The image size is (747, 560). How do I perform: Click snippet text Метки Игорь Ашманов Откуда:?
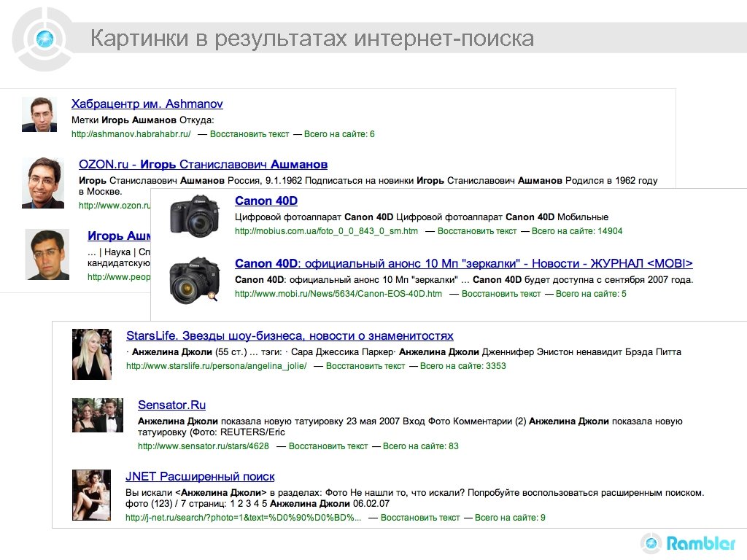[x=143, y=120]
